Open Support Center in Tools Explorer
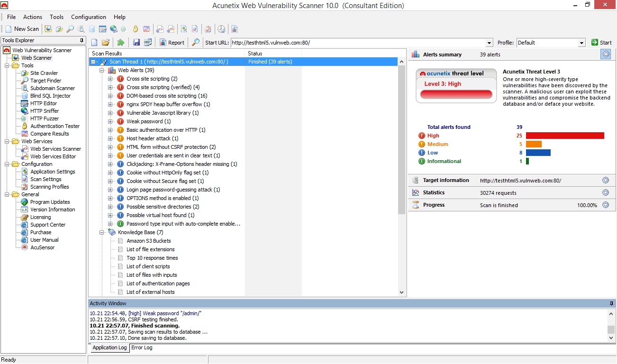Screen dimensions: 617x364 tap(48, 225)
